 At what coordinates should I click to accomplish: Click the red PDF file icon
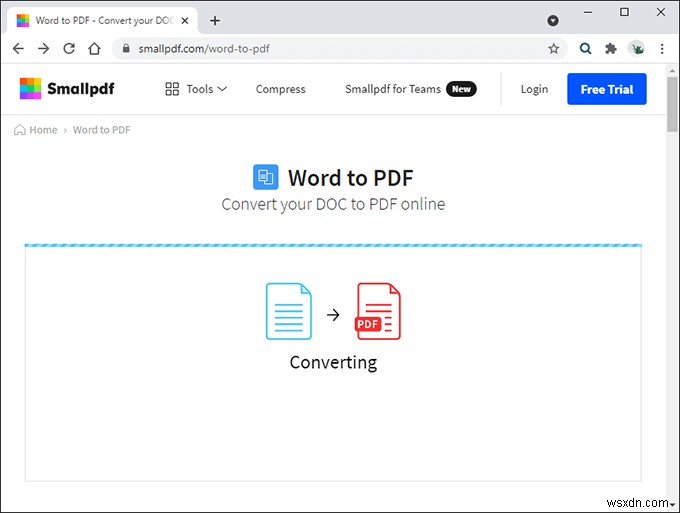point(378,311)
